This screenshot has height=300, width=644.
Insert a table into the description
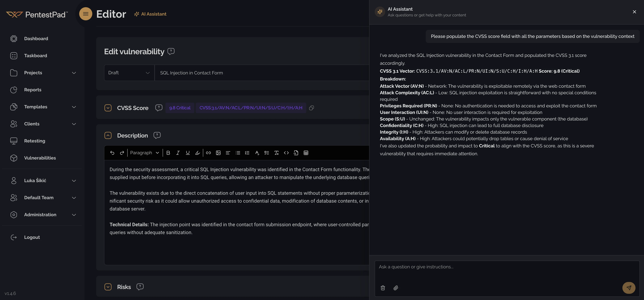[x=306, y=153]
